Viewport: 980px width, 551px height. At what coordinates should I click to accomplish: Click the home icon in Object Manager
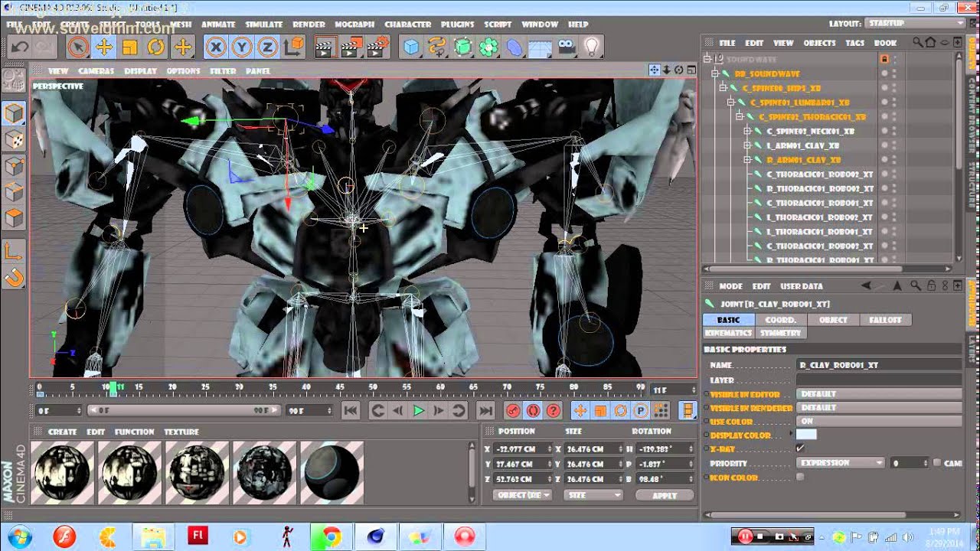coord(929,43)
